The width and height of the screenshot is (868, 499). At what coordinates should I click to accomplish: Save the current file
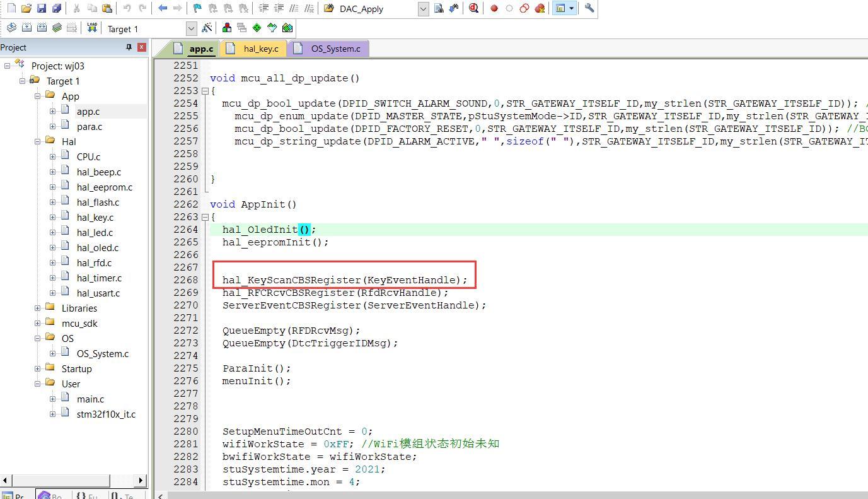pos(42,9)
